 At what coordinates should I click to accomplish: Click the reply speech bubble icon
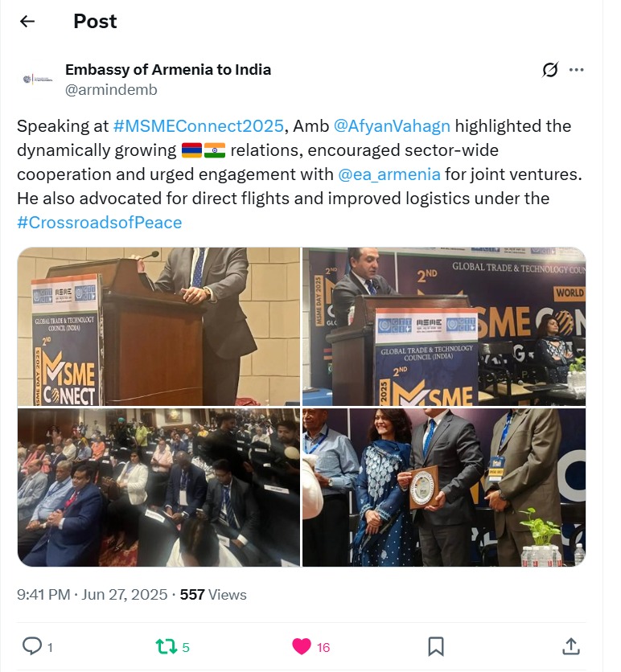coord(31,646)
